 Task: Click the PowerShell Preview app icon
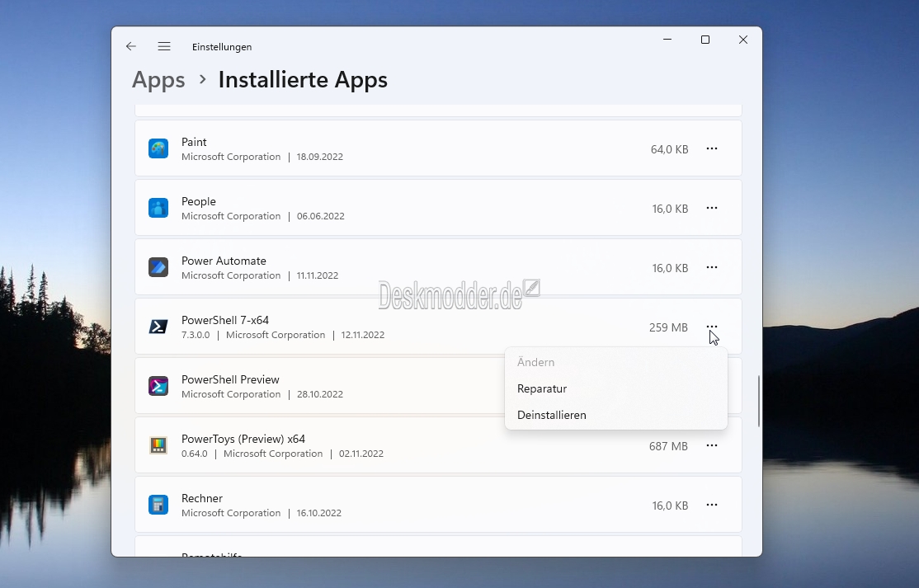(x=158, y=386)
